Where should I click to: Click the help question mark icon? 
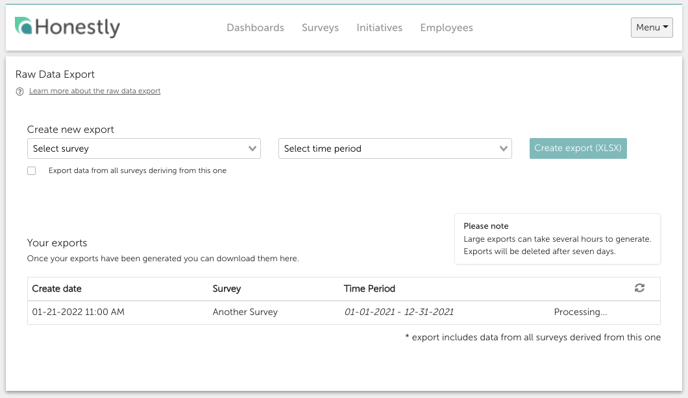pyautogui.click(x=20, y=91)
